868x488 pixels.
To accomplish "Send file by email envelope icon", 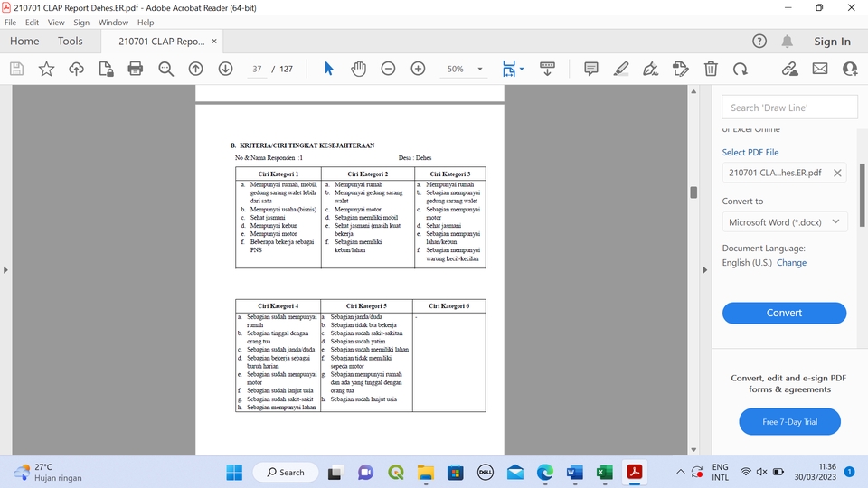I will pyautogui.click(x=820, y=69).
